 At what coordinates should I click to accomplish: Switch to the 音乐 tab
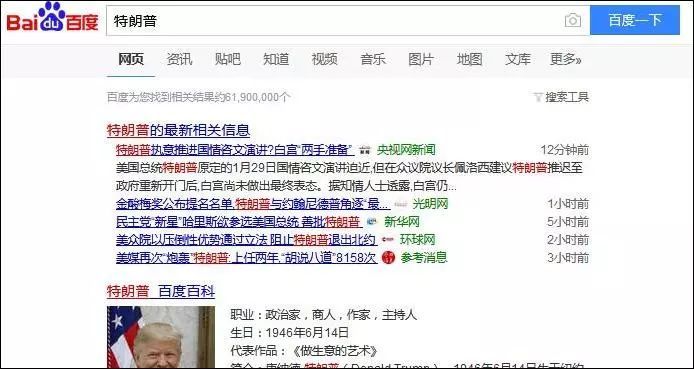point(373,59)
